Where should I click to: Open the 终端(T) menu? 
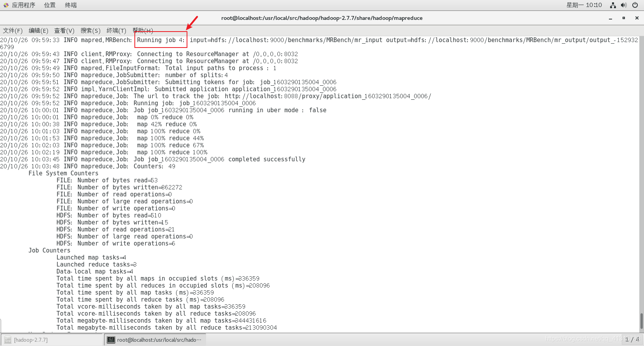pyautogui.click(x=116, y=30)
